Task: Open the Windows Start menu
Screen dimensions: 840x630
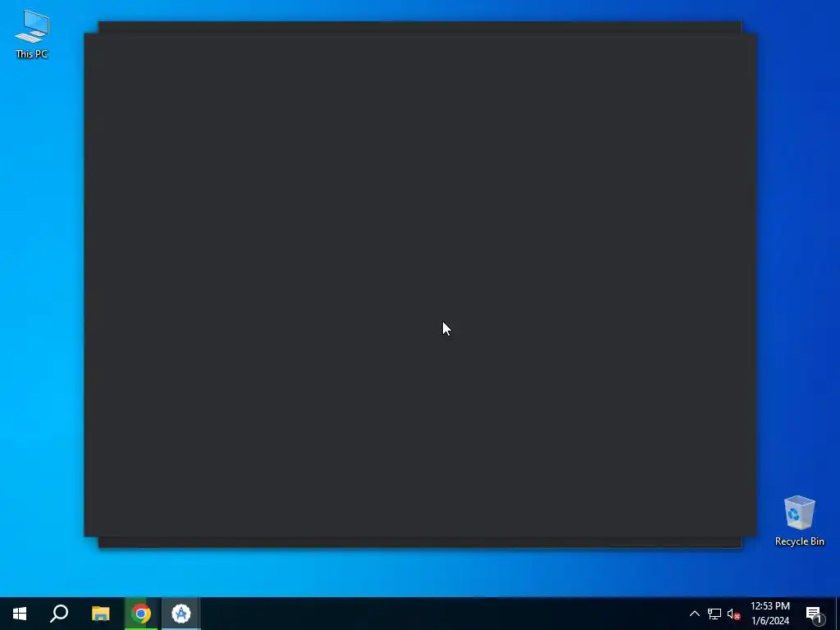Action: [x=20, y=614]
